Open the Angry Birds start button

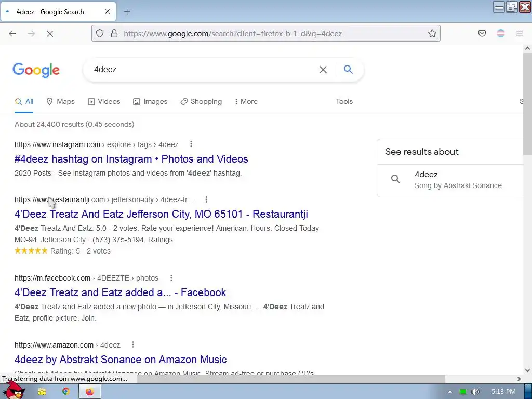[14, 391]
